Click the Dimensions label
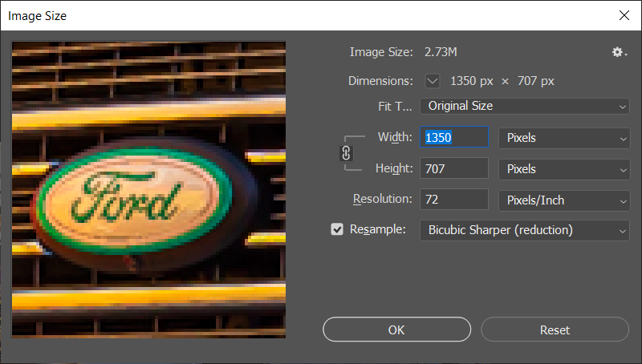Image resolution: width=642 pixels, height=364 pixels. click(380, 81)
